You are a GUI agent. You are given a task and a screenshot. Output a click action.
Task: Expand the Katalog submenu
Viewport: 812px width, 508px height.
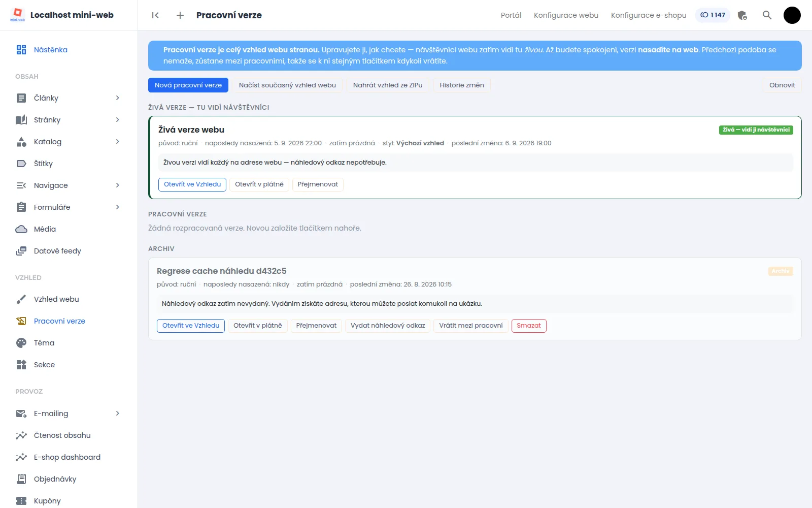point(118,142)
